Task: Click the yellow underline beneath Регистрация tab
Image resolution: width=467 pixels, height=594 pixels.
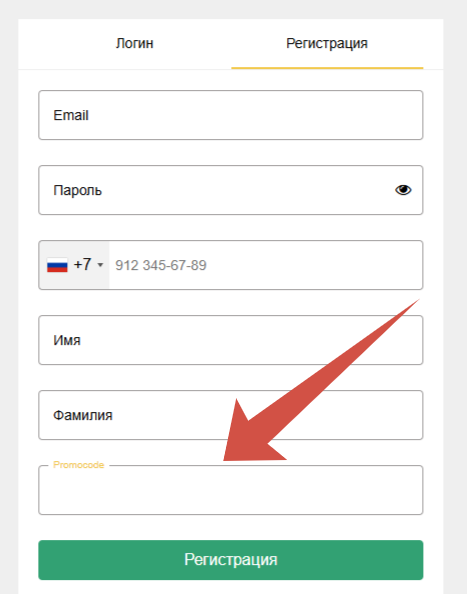Action: 327,68
